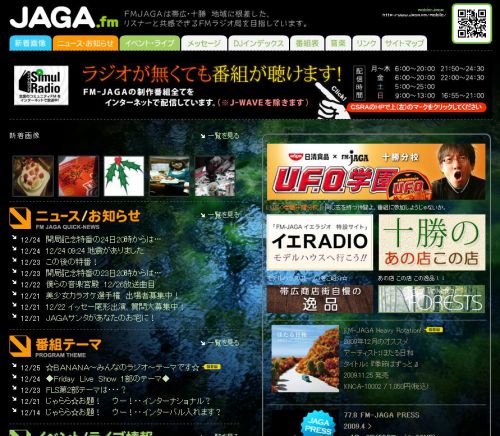Image resolution: width=500 pixels, height=436 pixels.
Task: Click the 番組テーマ arrow icon
Action: point(20,346)
